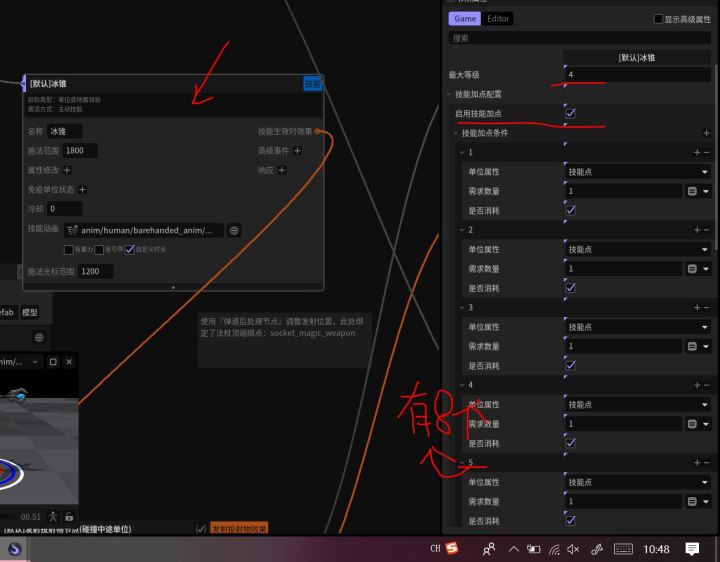Collapse the 技能加点条件 section

tap(456, 133)
